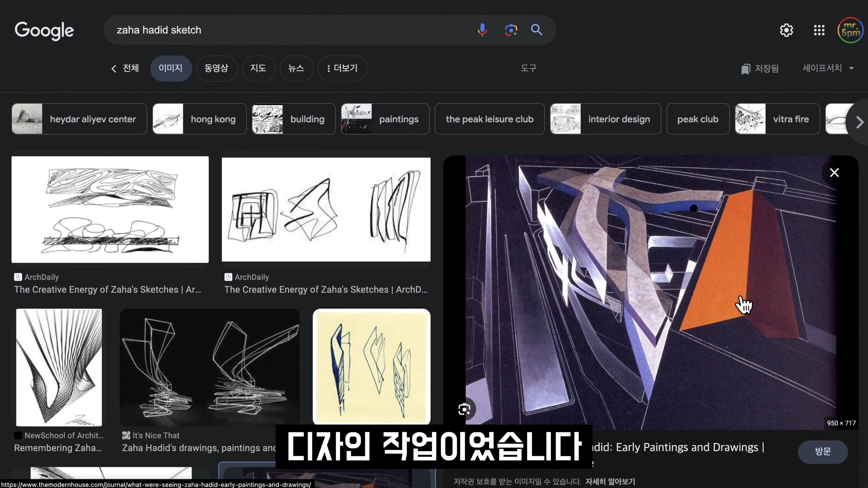Open 'Early Paintings and Drawings' preview title
868x488 pixels.
678,447
